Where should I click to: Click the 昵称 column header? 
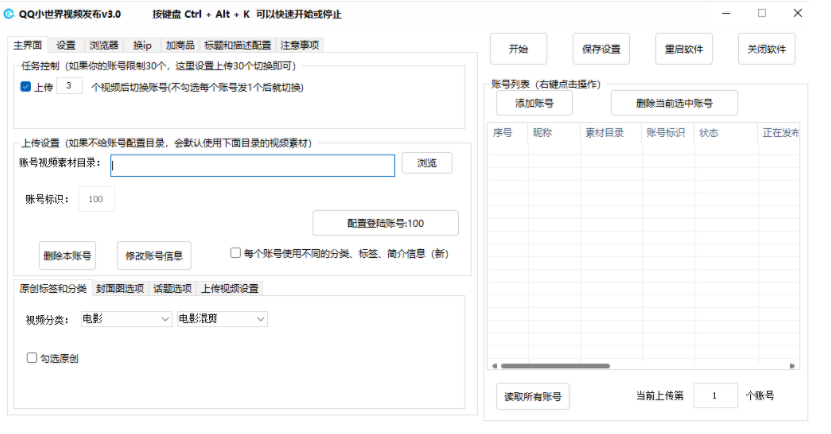coord(542,132)
